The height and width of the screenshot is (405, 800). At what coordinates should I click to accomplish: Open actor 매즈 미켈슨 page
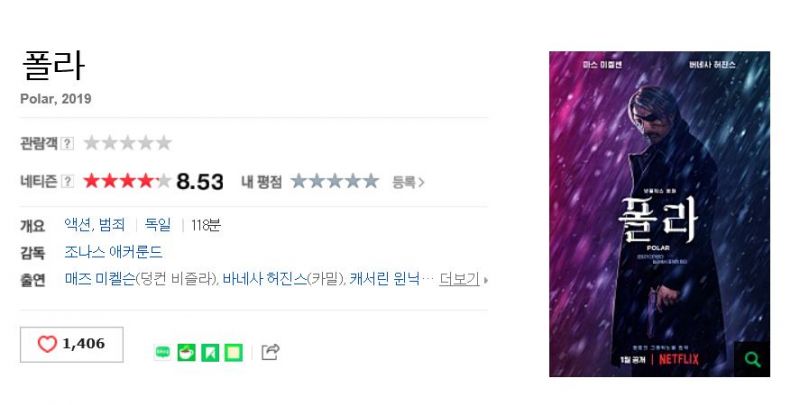pyautogui.click(x=100, y=280)
